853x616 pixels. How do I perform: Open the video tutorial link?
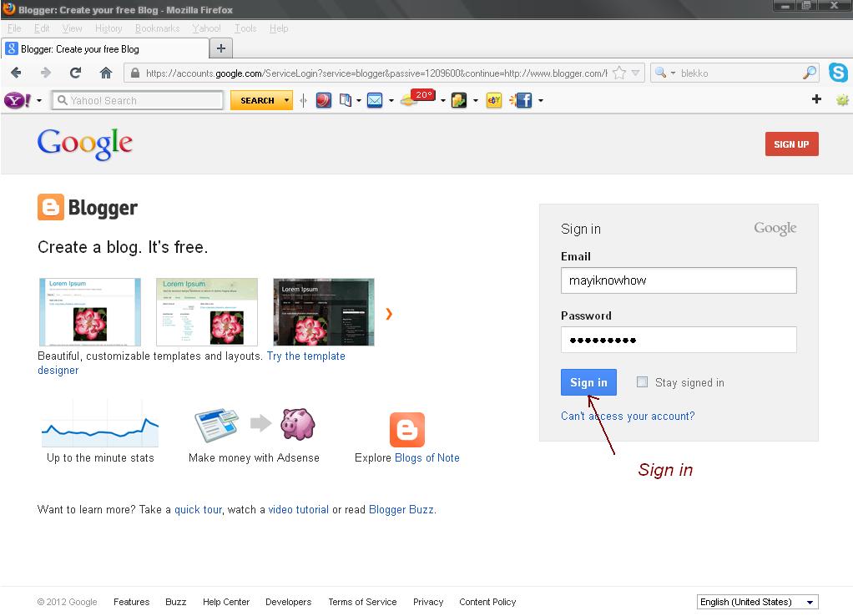298,509
